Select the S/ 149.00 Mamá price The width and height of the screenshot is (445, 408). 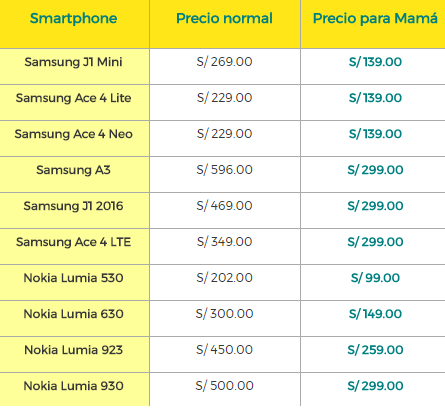(x=375, y=314)
